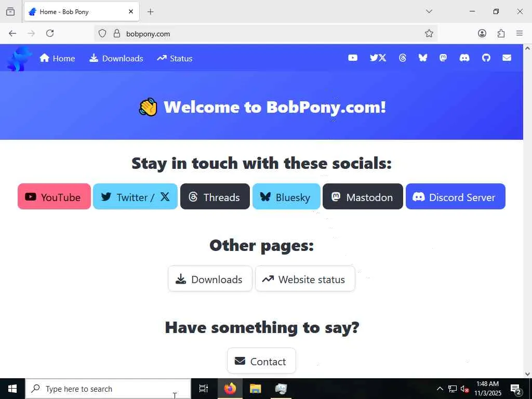Viewport: 532px width, 399px height.
Task: Show hidden system tray icons
Action: (x=440, y=389)
